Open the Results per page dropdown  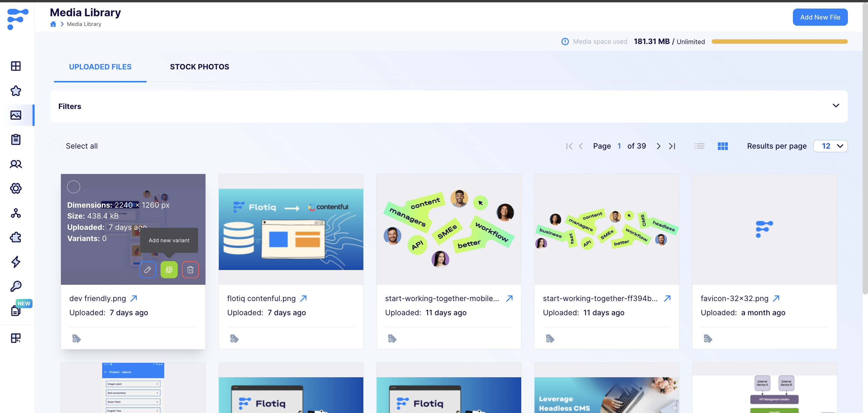coord(830,146)
